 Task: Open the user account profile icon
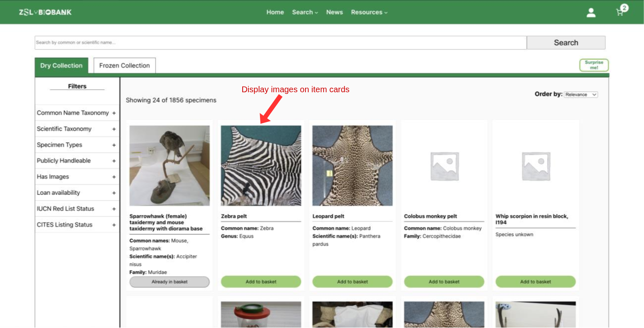[591, 12]
